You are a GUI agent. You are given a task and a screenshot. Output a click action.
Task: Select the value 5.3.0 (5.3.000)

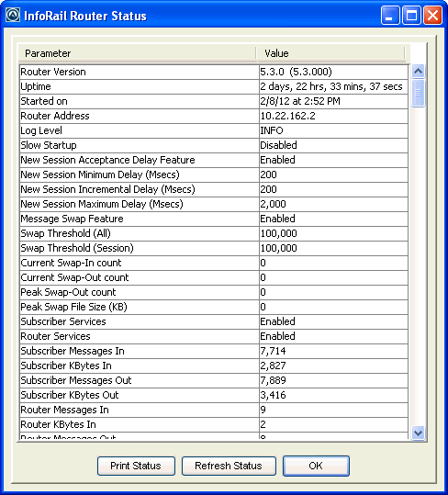point(333,72)
